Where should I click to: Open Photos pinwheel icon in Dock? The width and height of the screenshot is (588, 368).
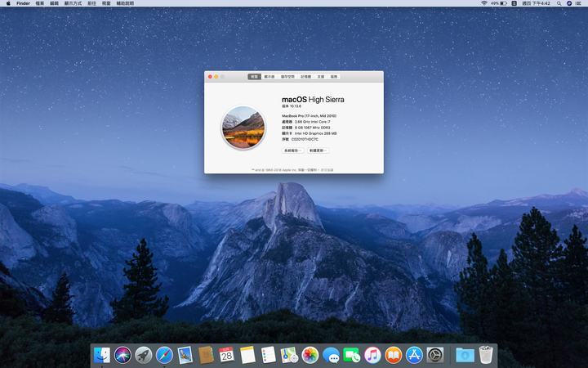click(x=310, y=355)
